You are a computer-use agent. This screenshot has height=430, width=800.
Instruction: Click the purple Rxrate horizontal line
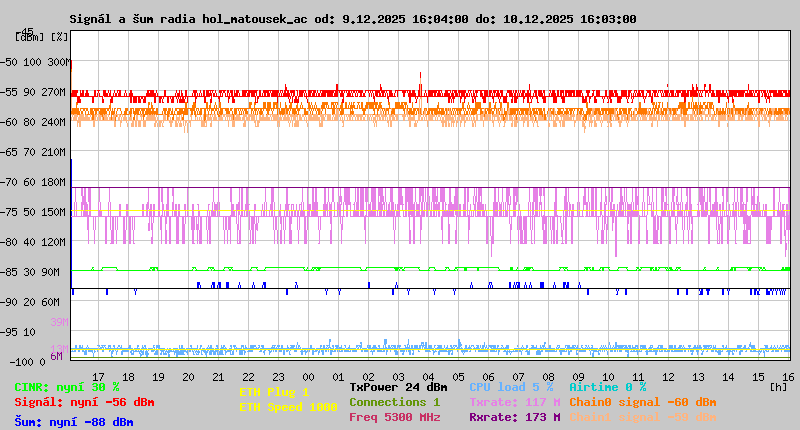(x=430, y=188)
